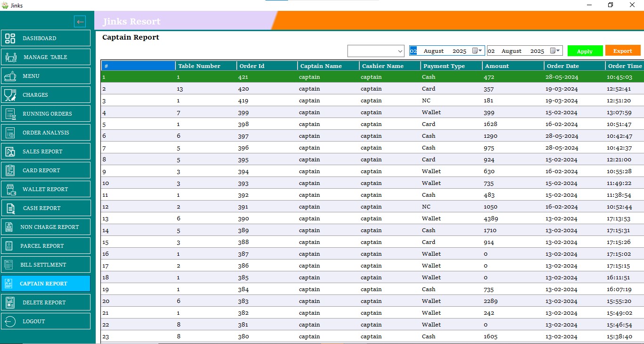Select ORDER ANALYSIS in sidebar
This screenshot has width=644, height=344.
[46, 133]
